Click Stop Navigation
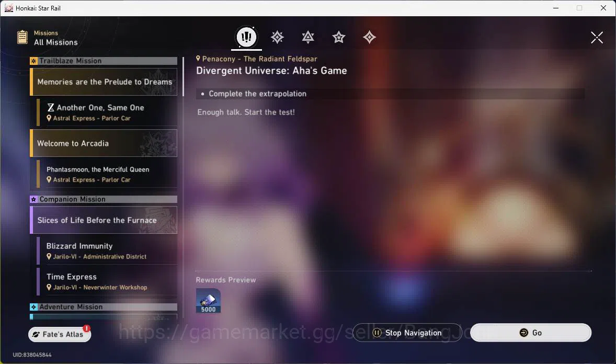 [407, 333]
